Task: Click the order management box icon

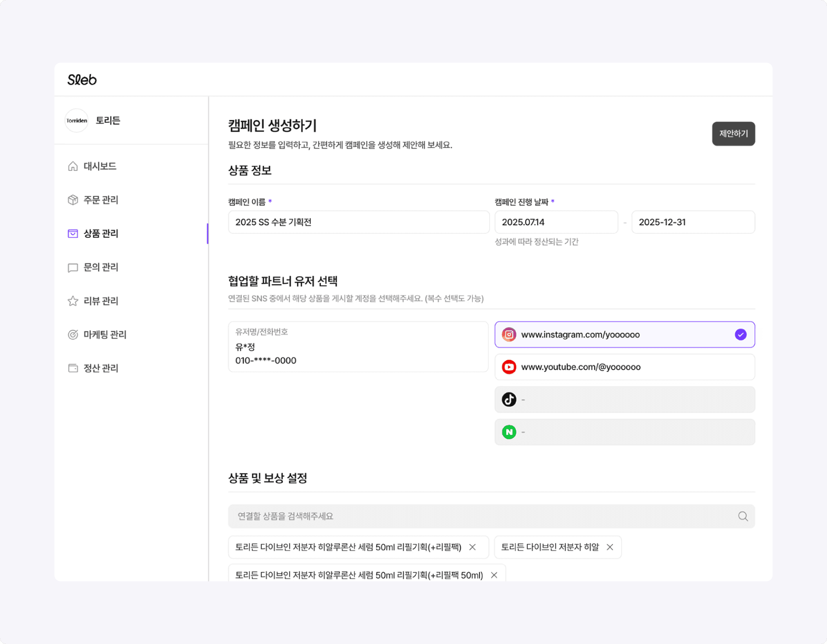Action: pos(73,200)
